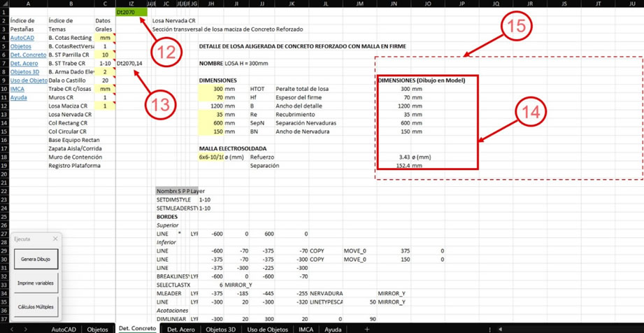Close the Ejecuta dialog
The width and height of the screenshot is (644, 333).
click(x=55, y=239)
